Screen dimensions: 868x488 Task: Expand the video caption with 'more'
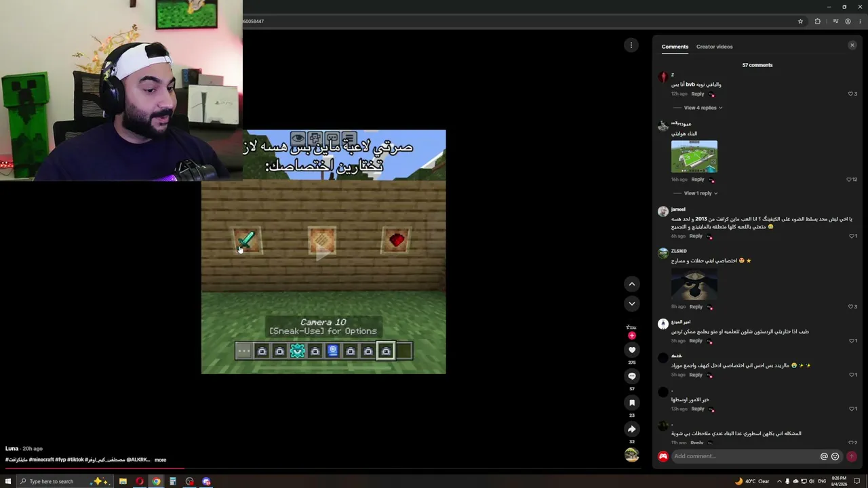160,460
